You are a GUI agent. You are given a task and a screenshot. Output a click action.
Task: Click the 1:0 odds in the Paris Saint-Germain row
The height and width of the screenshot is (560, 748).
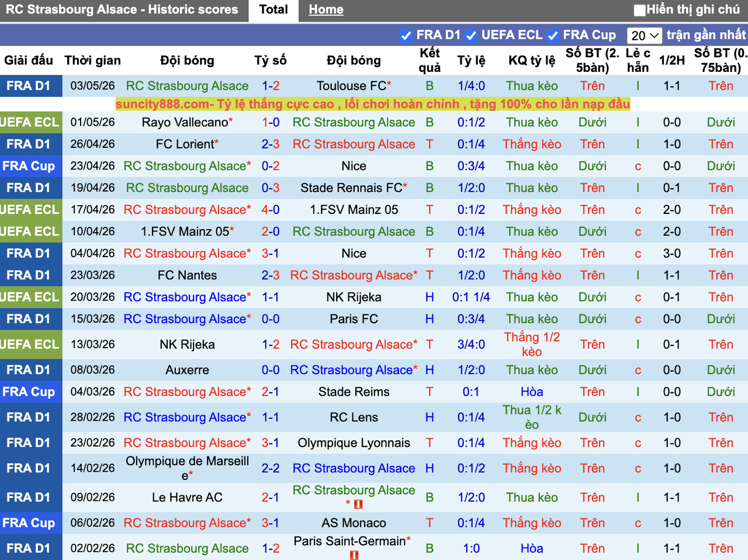pos(471,548)
